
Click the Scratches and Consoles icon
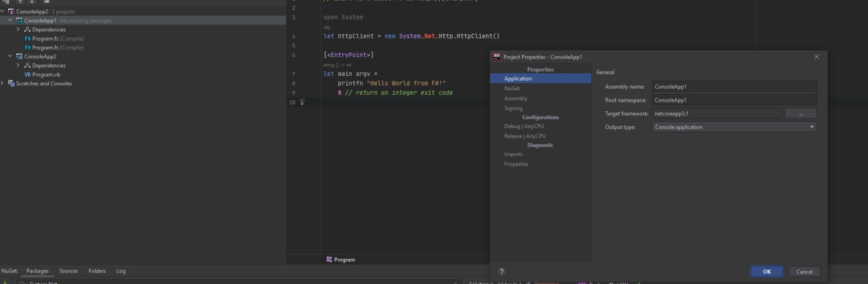12,83
